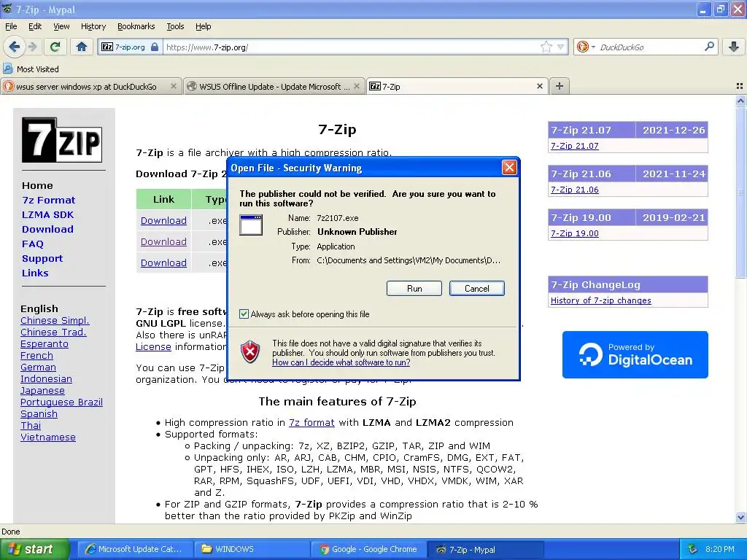Image resolution: width=747 pixels, height=560 pixels.
Task: Open the address bar history dropdown arrow
Action: point(561,47)
